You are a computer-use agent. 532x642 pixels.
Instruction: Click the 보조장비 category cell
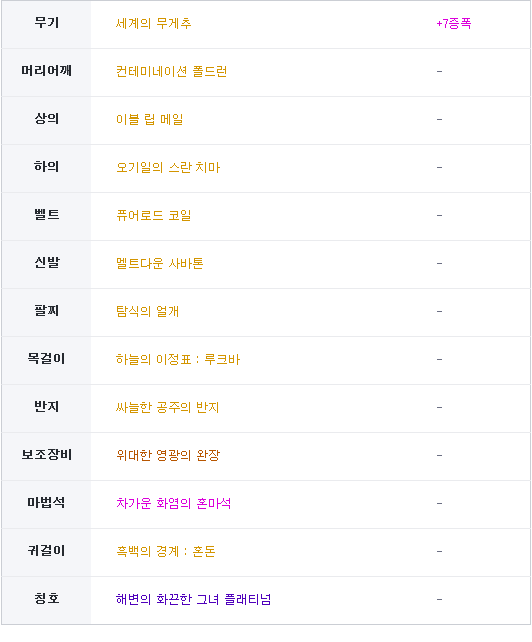(46, 455)
